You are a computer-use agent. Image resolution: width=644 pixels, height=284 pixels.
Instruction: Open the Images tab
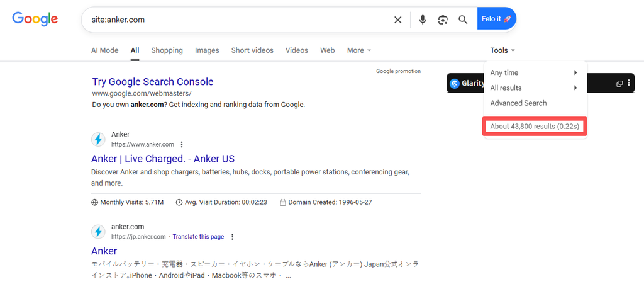[207, 50]
